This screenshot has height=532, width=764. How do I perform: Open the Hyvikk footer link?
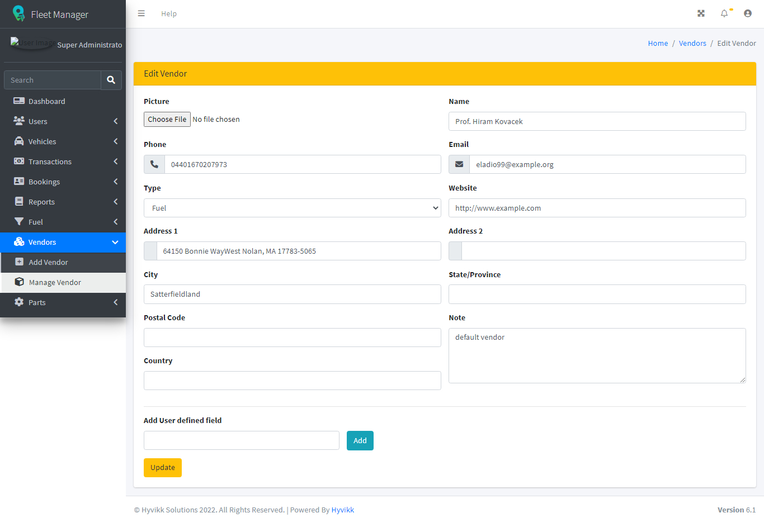[x=343, y=510]
